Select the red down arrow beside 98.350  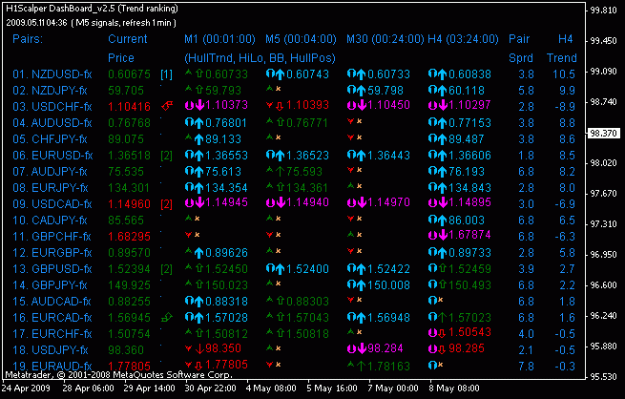click(199, 349)
